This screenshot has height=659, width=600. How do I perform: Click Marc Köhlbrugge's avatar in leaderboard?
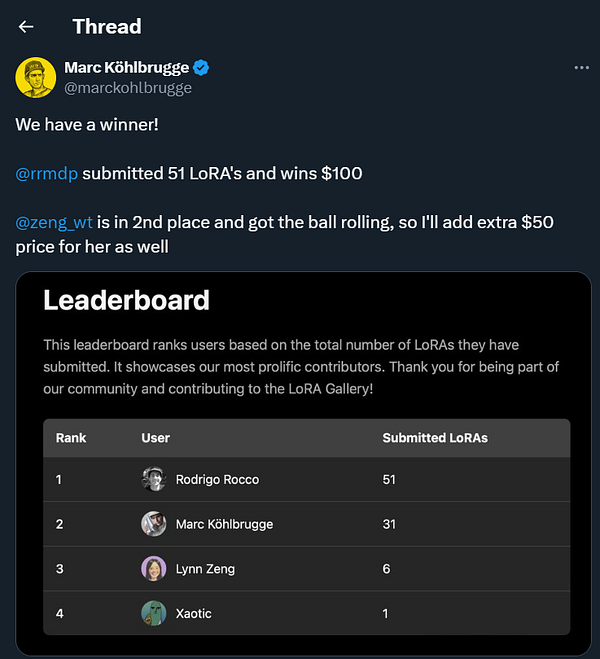click(153, 524)
